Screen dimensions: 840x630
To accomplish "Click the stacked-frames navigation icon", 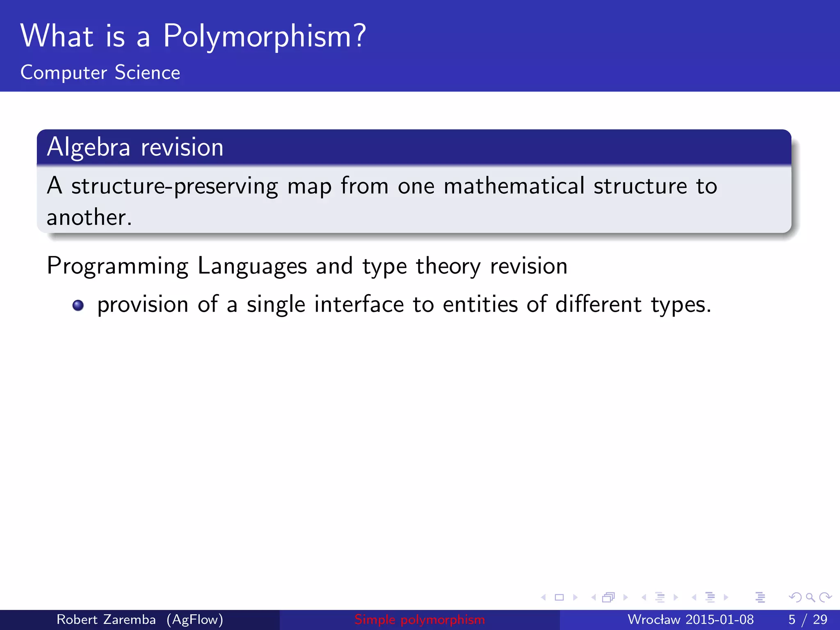I will (x=609, y=598).
